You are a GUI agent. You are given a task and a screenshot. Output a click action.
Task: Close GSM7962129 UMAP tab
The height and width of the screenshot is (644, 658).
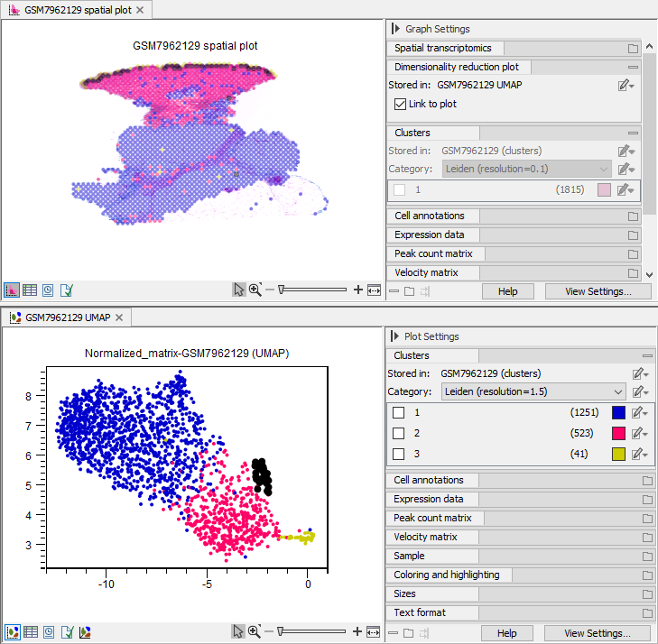(119, 317)
